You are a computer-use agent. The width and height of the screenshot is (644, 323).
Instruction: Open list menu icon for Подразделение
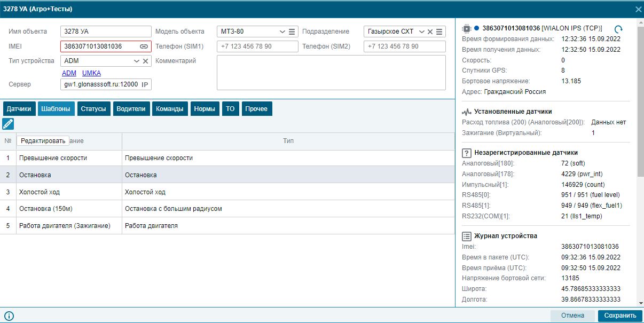tap(439, 31)
